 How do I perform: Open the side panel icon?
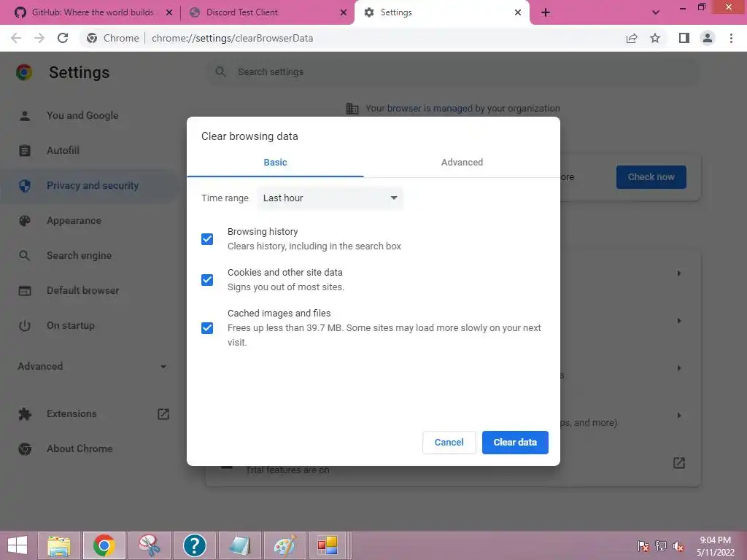tap(684, 38)
